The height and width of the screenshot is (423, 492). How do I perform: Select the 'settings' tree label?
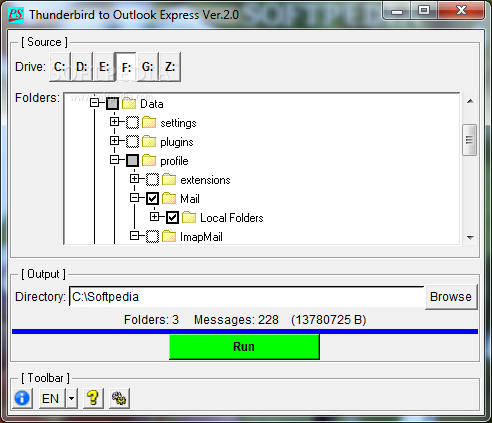click(178, 123)
